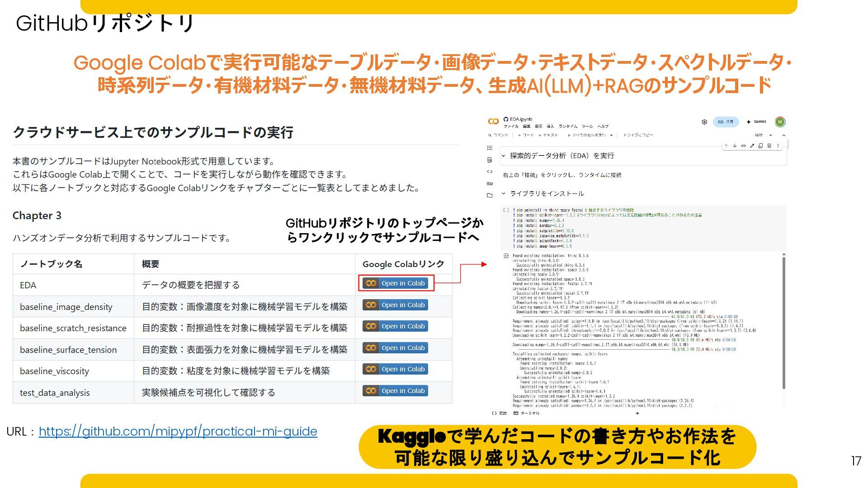Click the GitHub icon beside EDA.ipynb
This screenshot has height=488, width=868.
pos(506,119)
